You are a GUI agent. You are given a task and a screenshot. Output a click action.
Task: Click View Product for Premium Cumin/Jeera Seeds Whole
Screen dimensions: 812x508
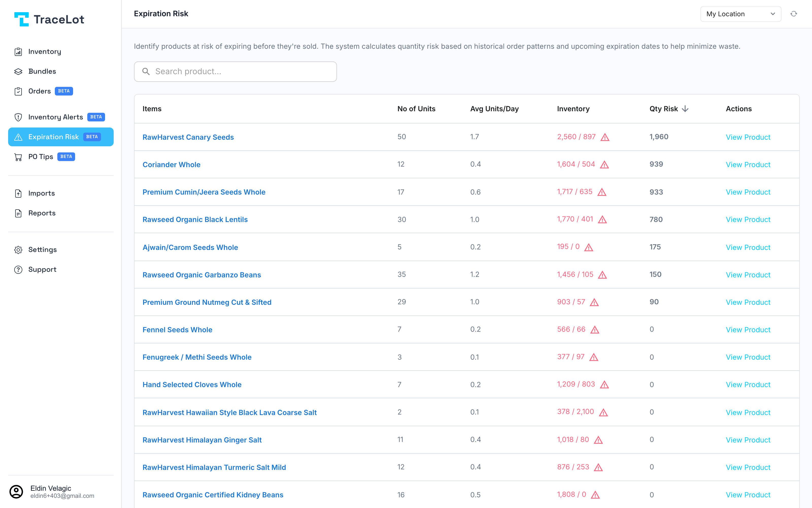(x=748, y=192)
